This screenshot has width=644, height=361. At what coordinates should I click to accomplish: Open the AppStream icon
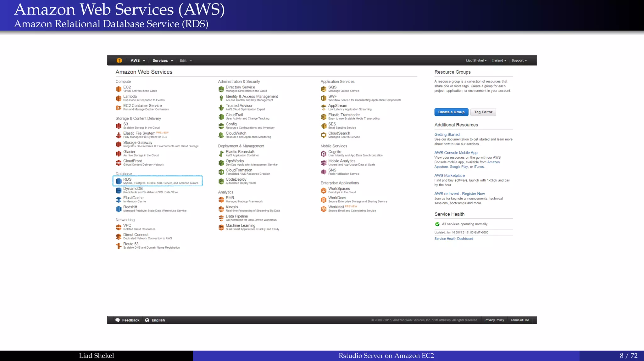point(324,107)
